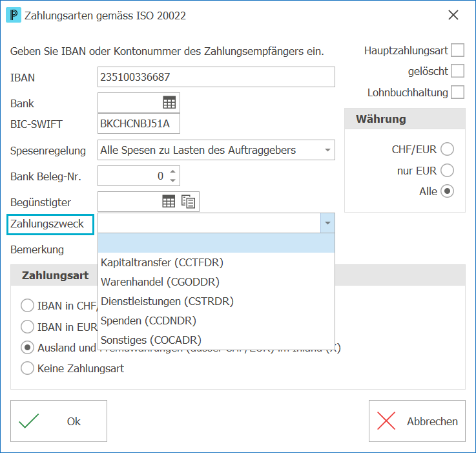Select IBAN in EUR payment type
This screenshot has height=453, width=476.
(x=27, y=326)
